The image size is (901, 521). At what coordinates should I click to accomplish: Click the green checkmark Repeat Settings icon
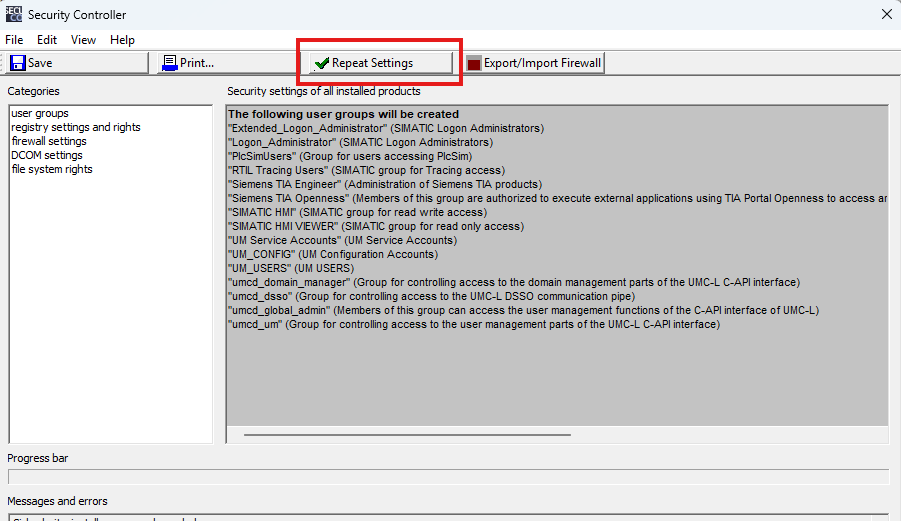[x=322, y=63]
